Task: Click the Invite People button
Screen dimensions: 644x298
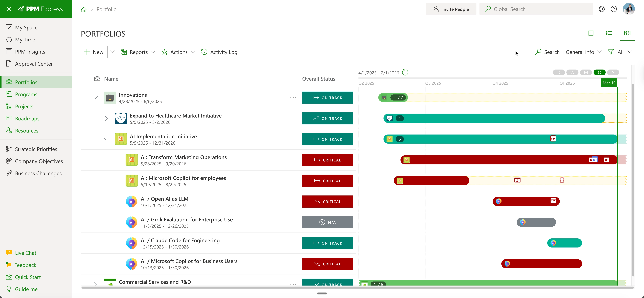Action: tap(451, 9)
